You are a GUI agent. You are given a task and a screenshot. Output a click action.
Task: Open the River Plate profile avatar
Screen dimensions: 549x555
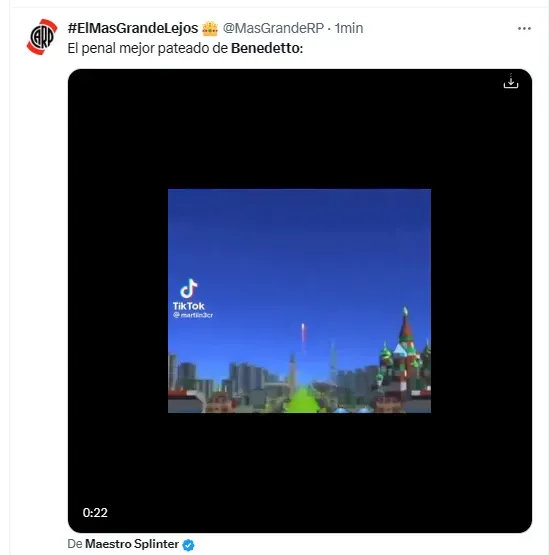pos(42,37)
